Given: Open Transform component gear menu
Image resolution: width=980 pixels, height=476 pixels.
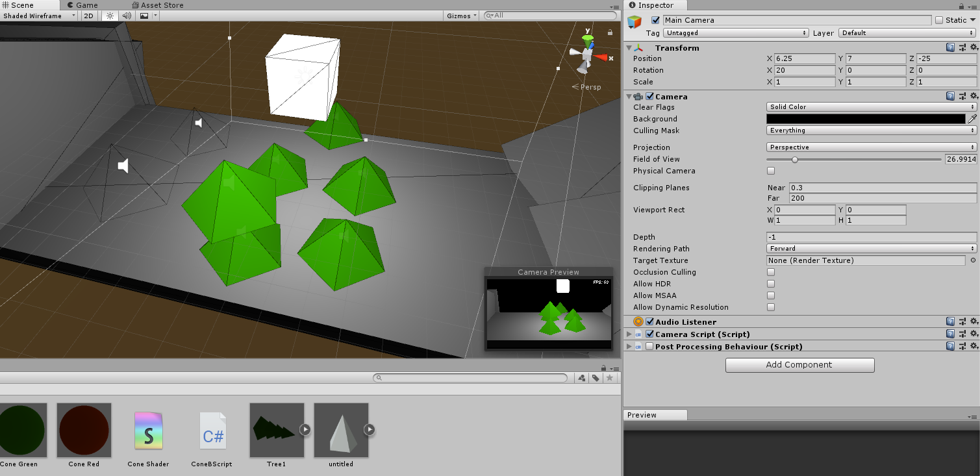Looking at the screenshot, I should 973,47.
